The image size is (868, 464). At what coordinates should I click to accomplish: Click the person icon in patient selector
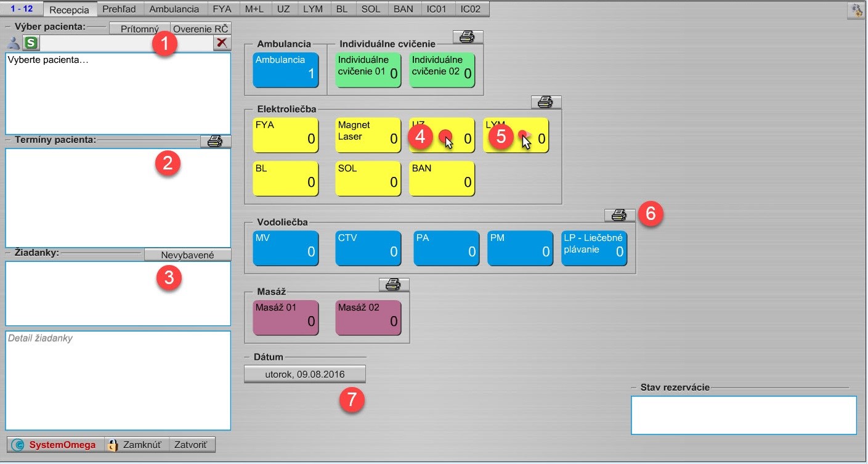click(x=14, y=43)
